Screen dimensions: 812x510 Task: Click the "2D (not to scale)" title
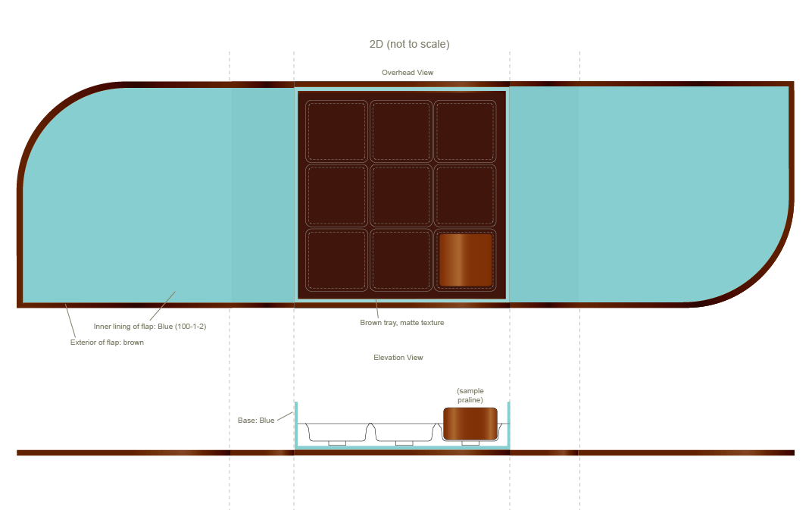tap(409, 44)
